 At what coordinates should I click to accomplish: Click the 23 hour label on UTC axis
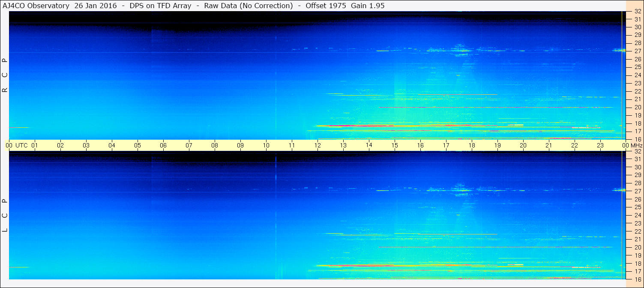(x=600, y=145)
